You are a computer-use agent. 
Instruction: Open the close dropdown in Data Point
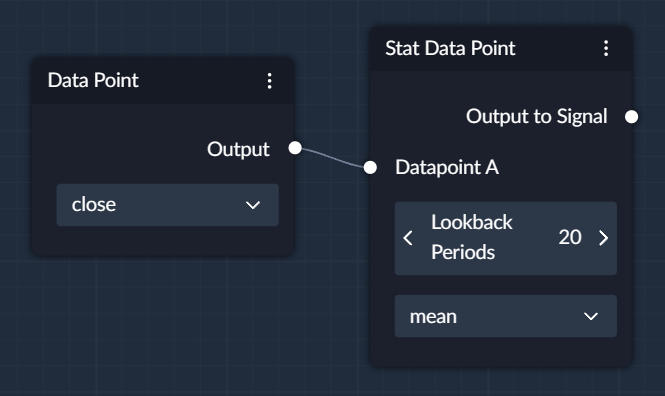168,205
